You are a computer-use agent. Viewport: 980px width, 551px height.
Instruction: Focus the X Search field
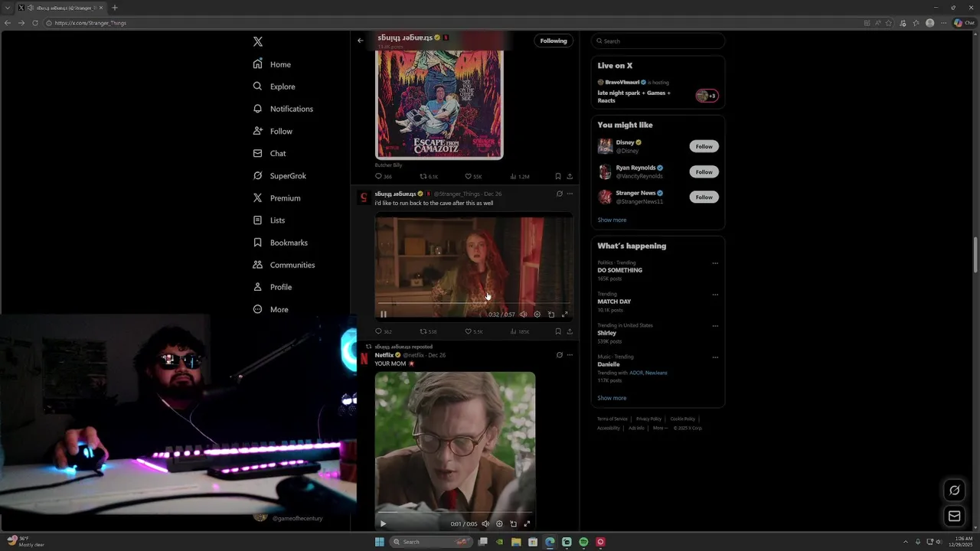[658, 41]
